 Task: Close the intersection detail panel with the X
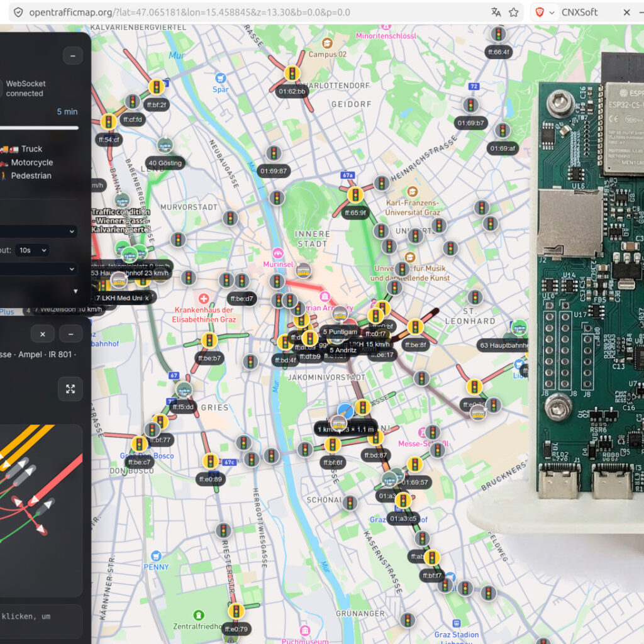coord(42,335)
